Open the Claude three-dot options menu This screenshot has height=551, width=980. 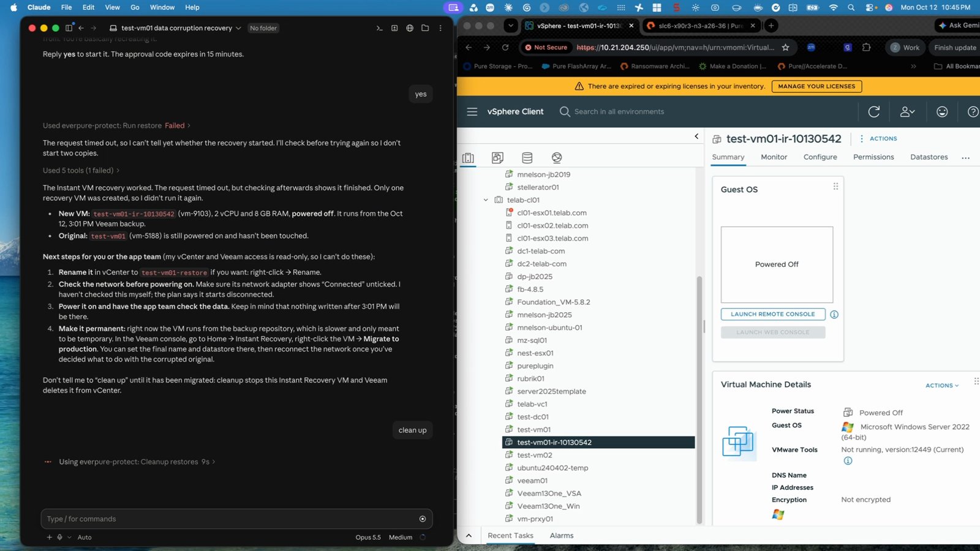(440, 28)
